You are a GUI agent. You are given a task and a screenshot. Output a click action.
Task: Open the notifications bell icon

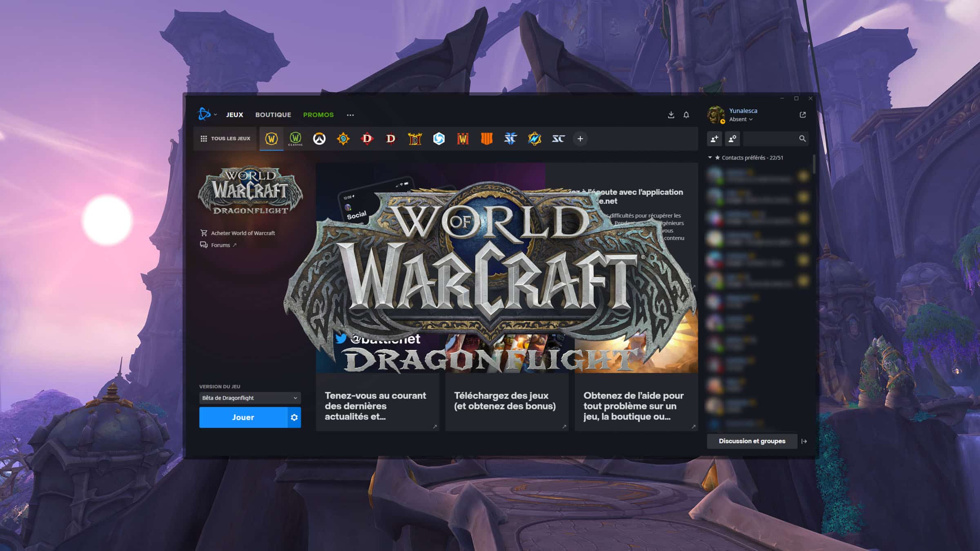click(686, 115)
